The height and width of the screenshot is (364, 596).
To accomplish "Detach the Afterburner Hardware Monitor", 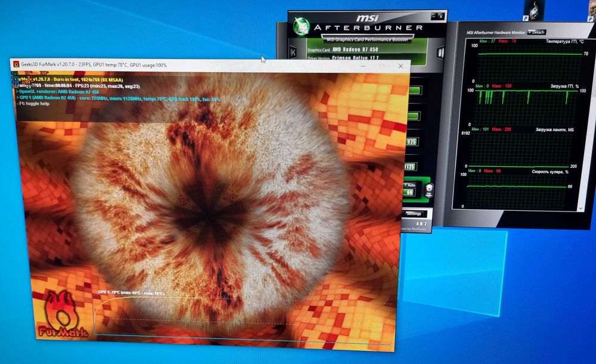I will pos(537,32).
